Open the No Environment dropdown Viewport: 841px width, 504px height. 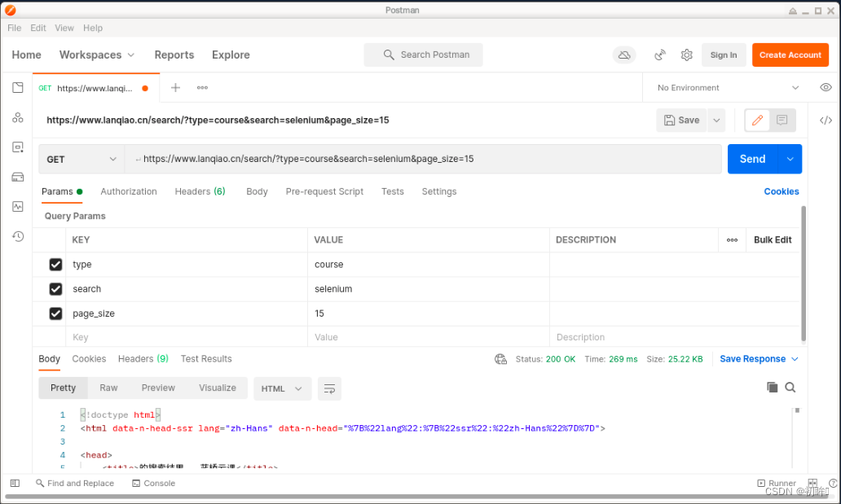coord(728,87)
